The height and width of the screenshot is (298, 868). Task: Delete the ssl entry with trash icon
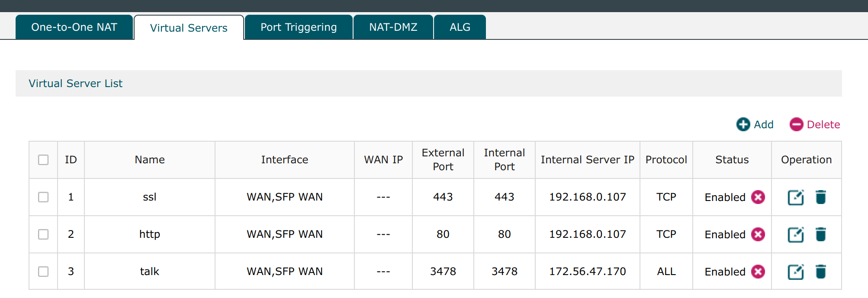pos(820,197)
